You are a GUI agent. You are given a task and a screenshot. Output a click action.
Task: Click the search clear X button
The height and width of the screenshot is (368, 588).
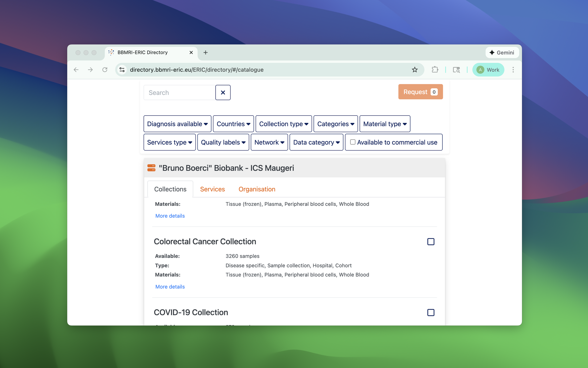pos(223,93)
